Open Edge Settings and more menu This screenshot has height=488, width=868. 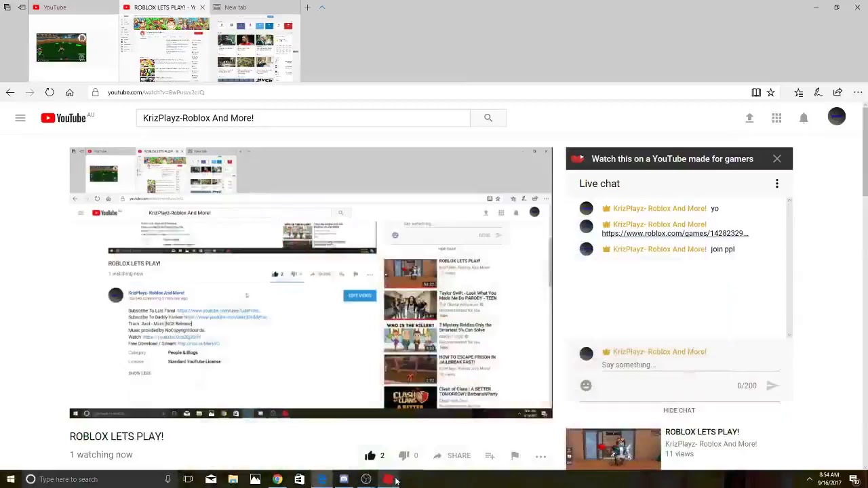(858, 92)
